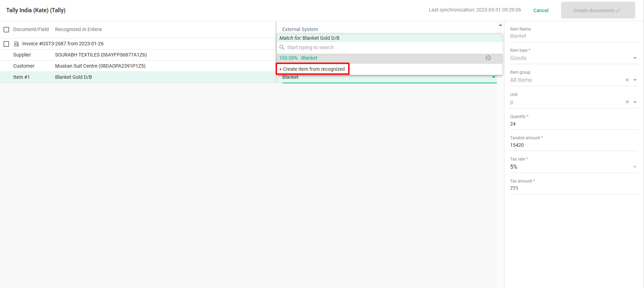
Task: Open the Blanket external system dropdown arrow
Action: 494,77
